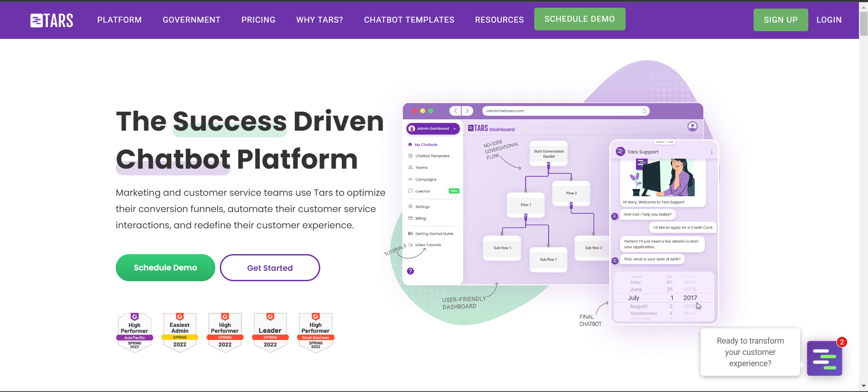Click the Get Started button

coord(270,268)
